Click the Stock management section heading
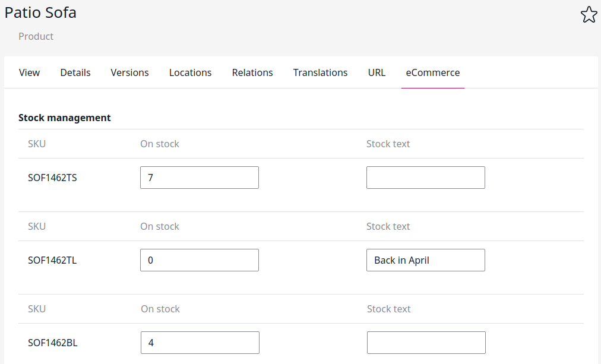The height and width of the screenshot is (364, 601). 65,118
